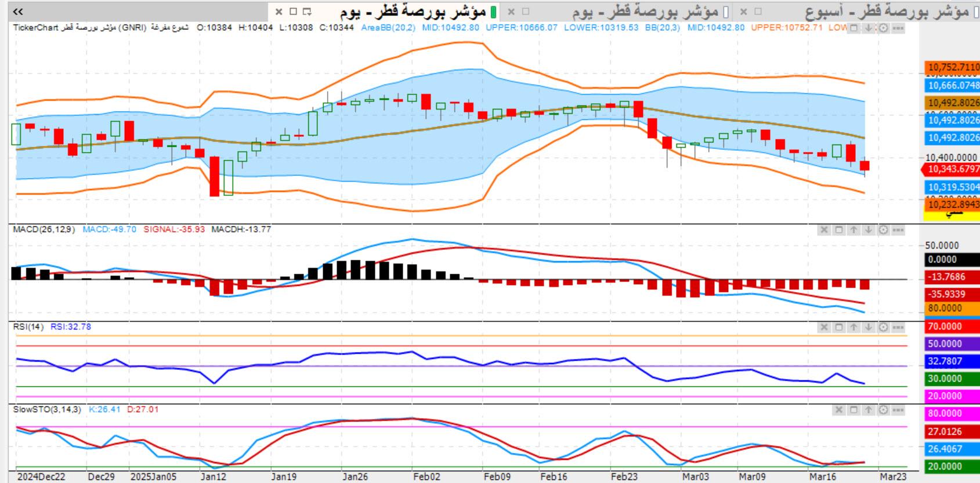Click the Feb02 date on time axis

426,477
